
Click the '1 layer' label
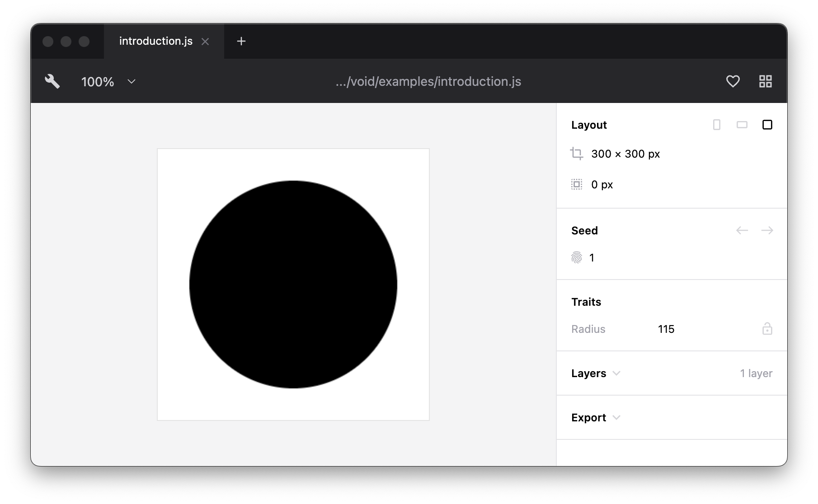tap(756, 373)
